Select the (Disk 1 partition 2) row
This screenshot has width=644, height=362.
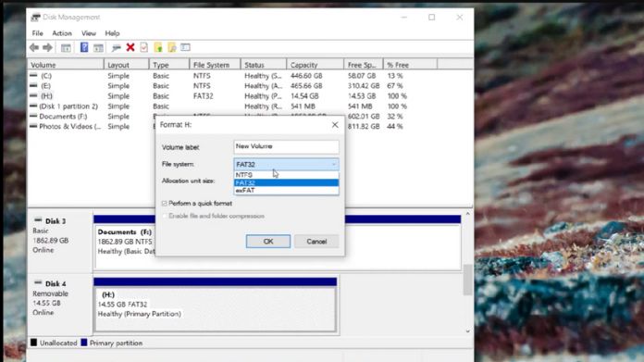pos(250,106)
